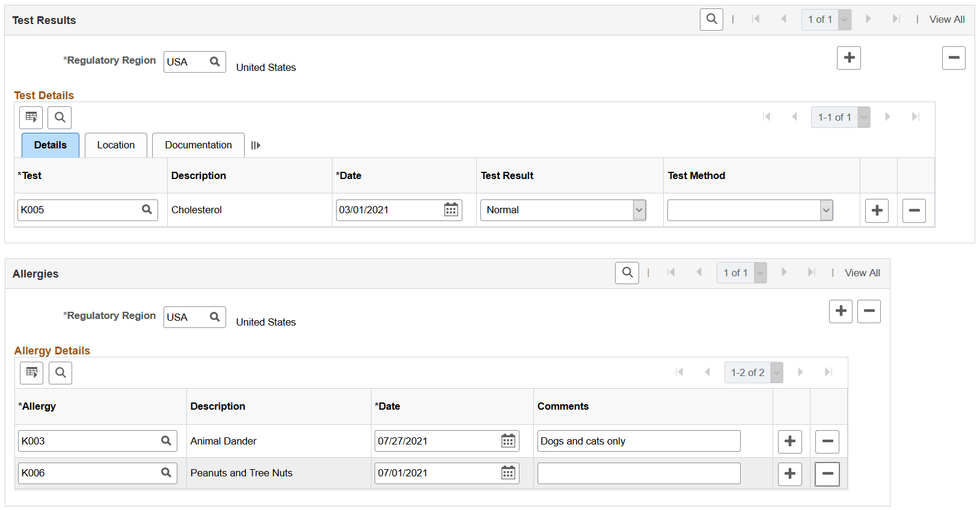
Task: Open the empty Test Method dropdown
Action: click(826, 210)
